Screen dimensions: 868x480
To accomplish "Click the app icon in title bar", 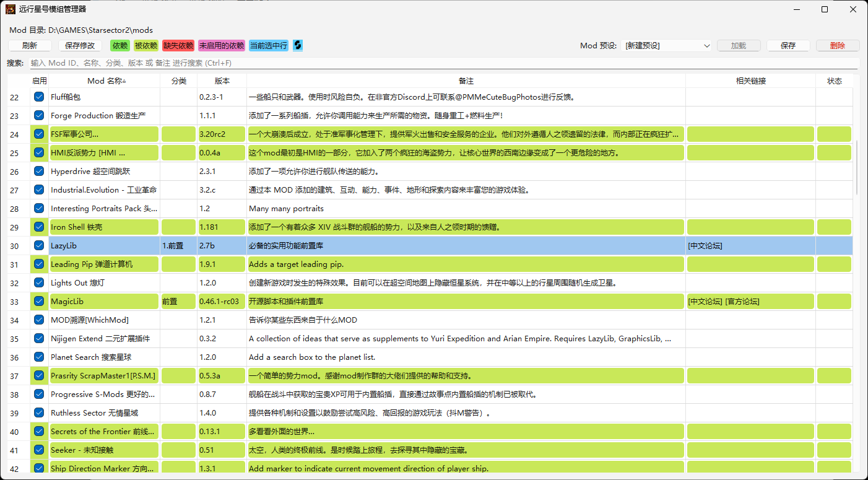I will pyautogui.click(x=11, y=9).
